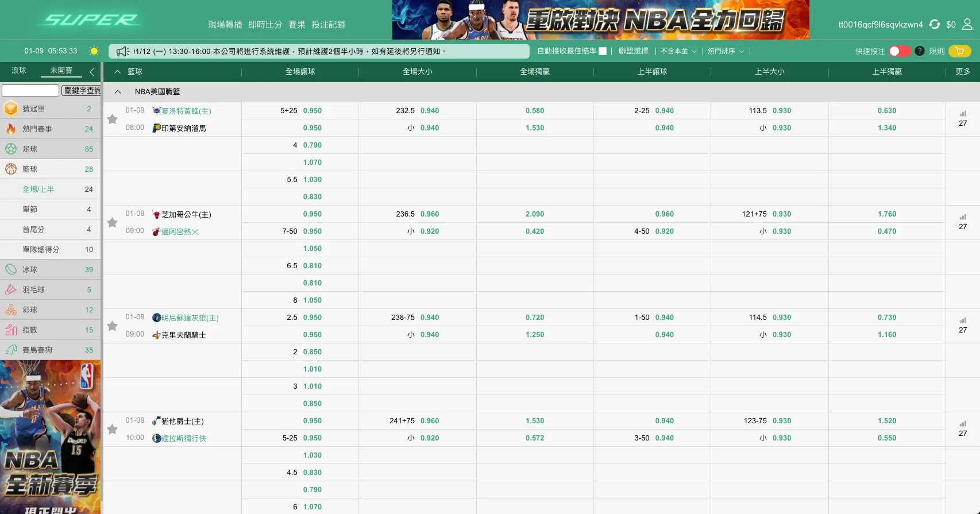Viewport: 980px width, 514px height.
Task: Click the announcement megaphone icon
Action: 122,52
